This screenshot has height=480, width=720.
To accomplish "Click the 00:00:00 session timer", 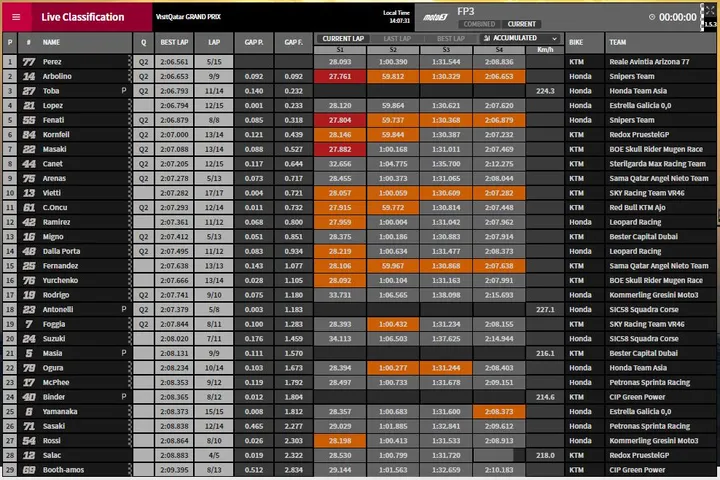I will 678,17.
